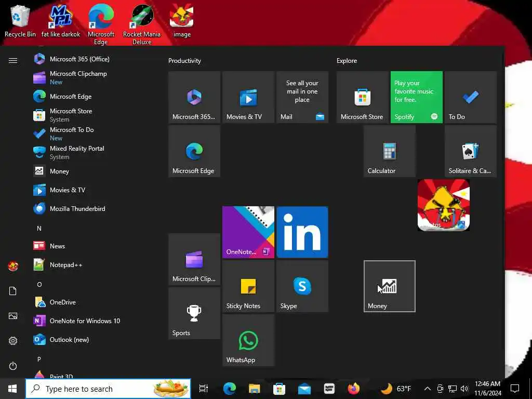532x399 pixels.
Task: Select Outlook (new) in the app list
Action: tap(95, 340)
